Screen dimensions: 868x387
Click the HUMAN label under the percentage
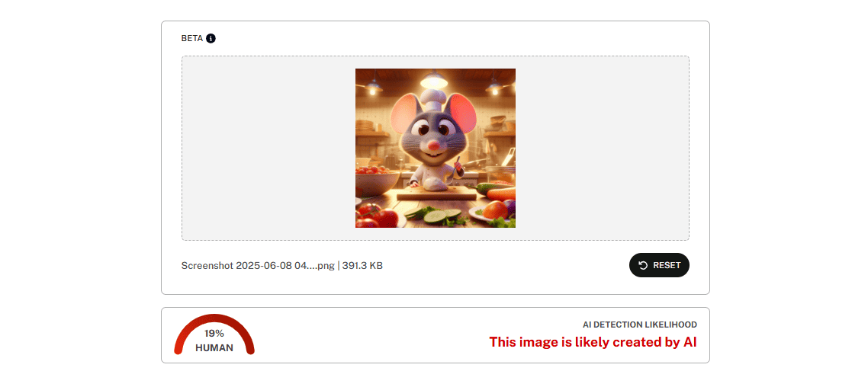(214, 348)
